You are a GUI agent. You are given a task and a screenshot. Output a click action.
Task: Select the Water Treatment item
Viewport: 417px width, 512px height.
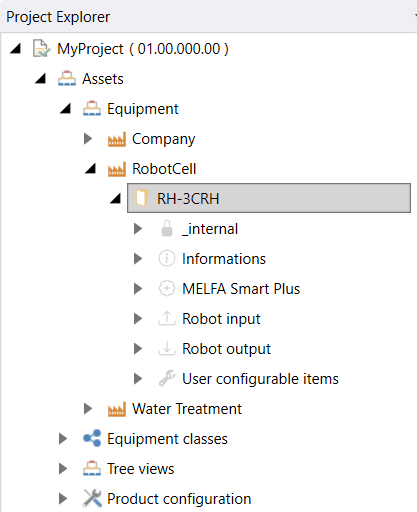(x=187, y=409)
